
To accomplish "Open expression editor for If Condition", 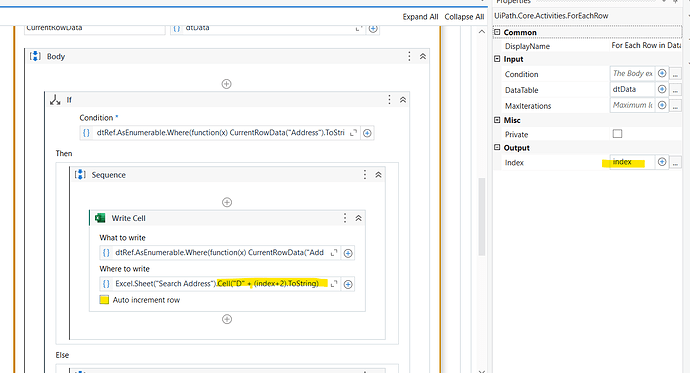I will (353, 132).
